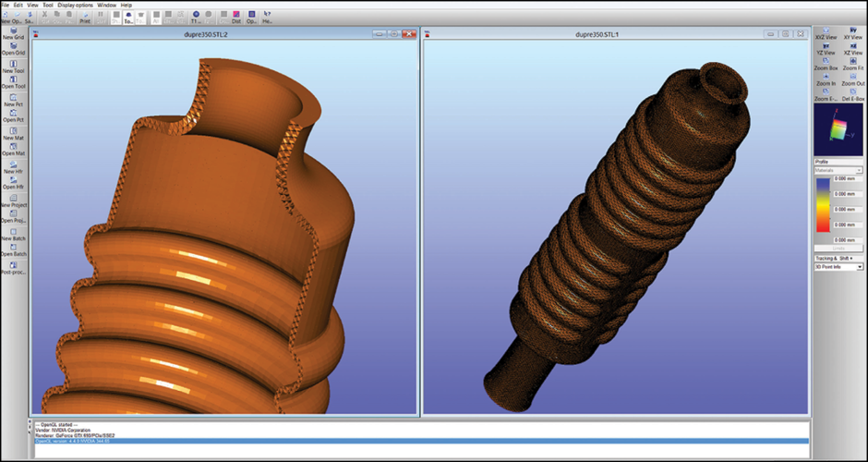Switch to the XY View

coord(851,33)
